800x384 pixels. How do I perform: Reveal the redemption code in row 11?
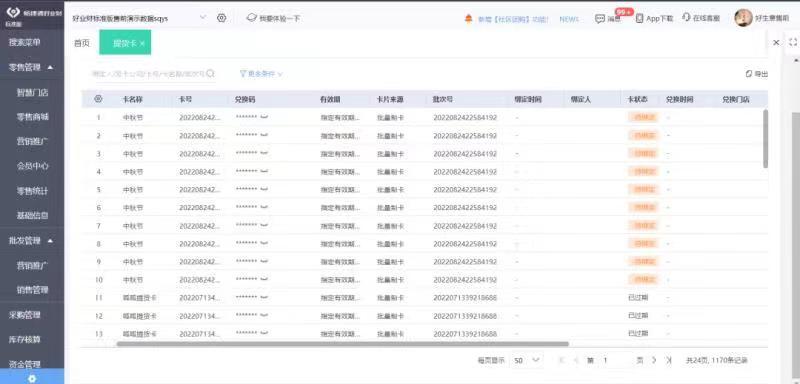(264, 297)
